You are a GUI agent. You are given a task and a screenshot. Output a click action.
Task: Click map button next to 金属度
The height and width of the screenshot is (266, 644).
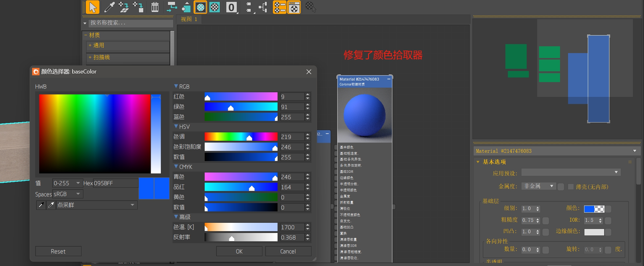click(561, 187)
